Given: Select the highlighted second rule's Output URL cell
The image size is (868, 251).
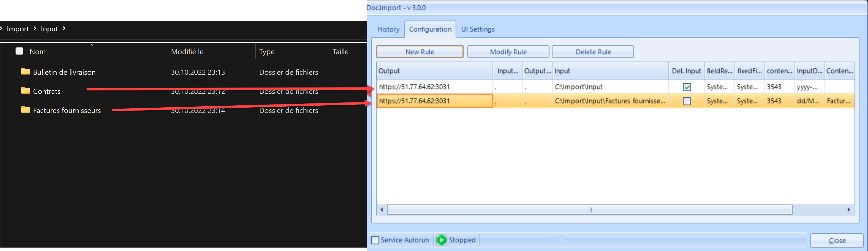Looking at the screenshot, I should (434, 101).
